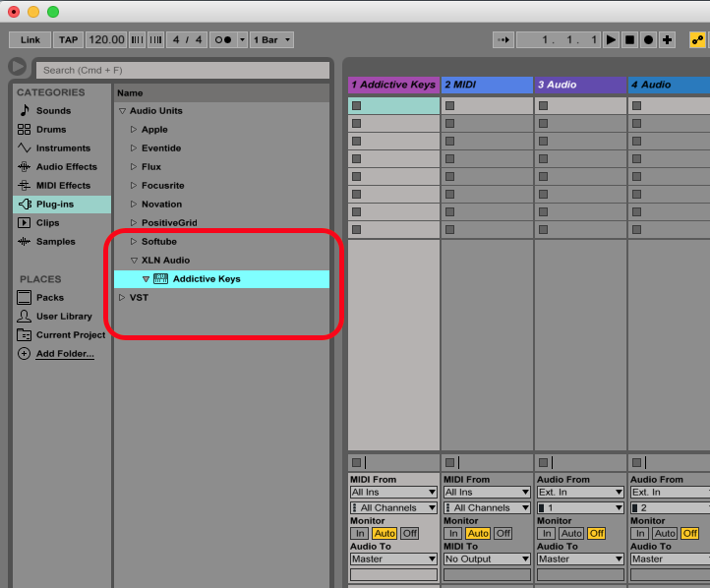
Task: Select the 3 Audio track header
Action: click(x=580, y=85)
